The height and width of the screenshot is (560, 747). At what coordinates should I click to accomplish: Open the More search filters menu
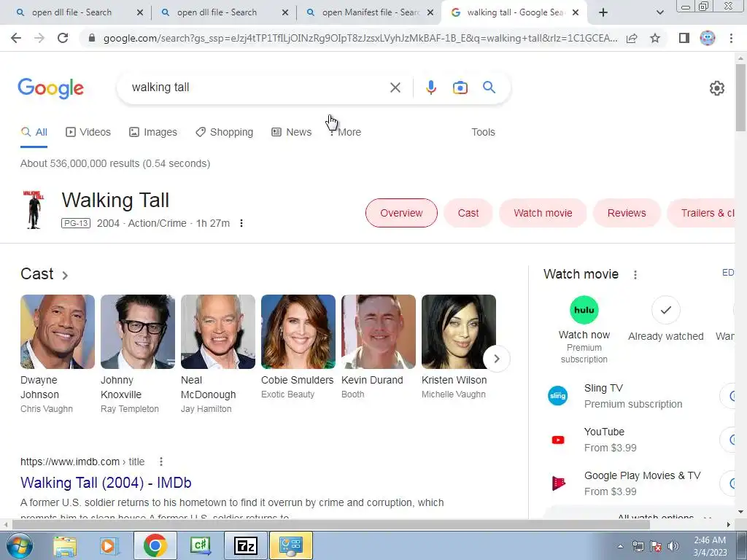point(345,132)
